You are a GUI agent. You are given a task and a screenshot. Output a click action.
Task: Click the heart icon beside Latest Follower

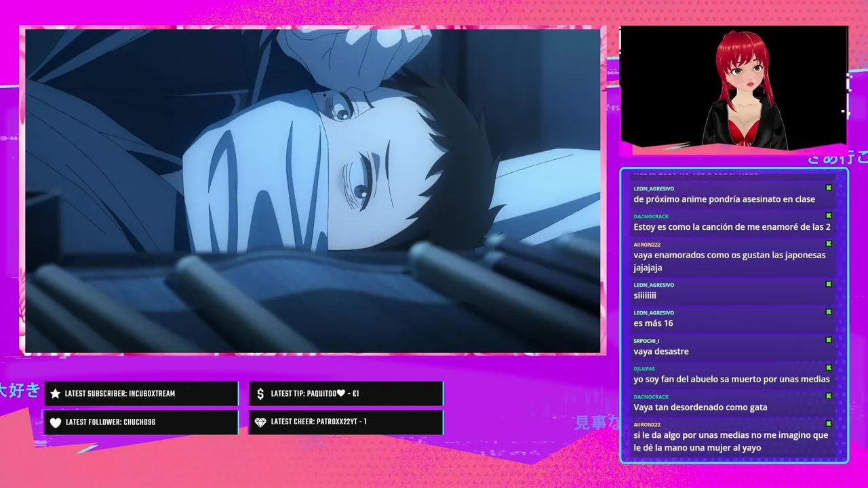(x=56, y=422)
